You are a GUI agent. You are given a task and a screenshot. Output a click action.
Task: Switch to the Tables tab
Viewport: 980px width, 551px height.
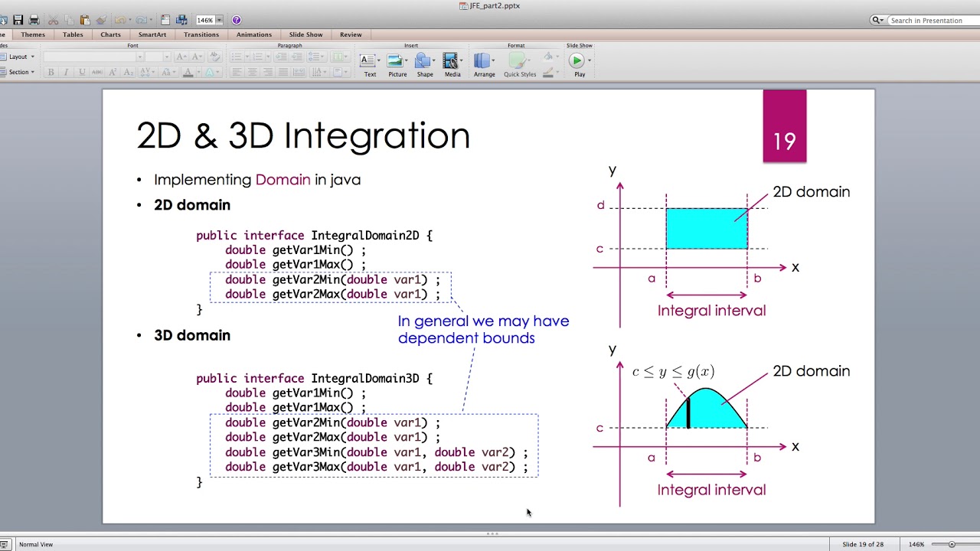(73, 34)
